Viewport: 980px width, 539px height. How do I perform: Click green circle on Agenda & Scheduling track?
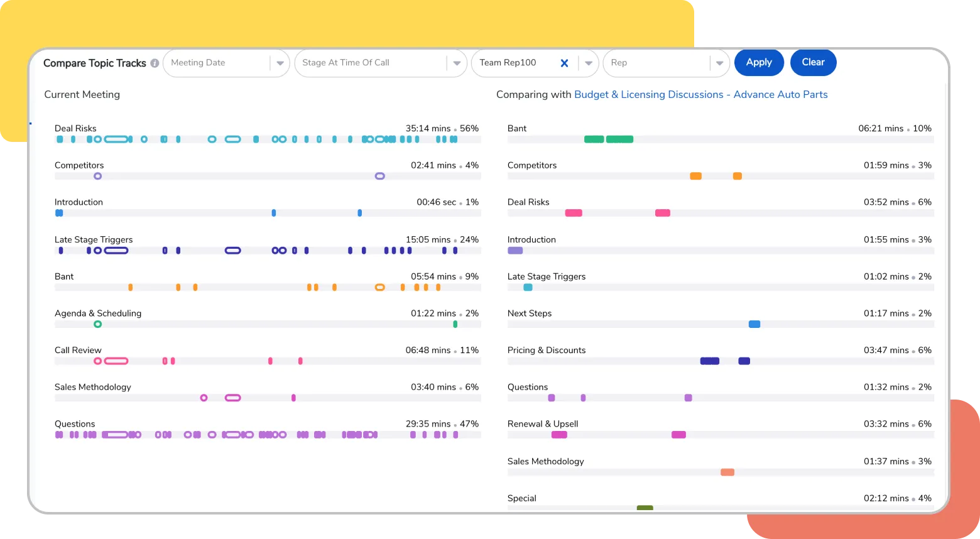pos(97,324)
